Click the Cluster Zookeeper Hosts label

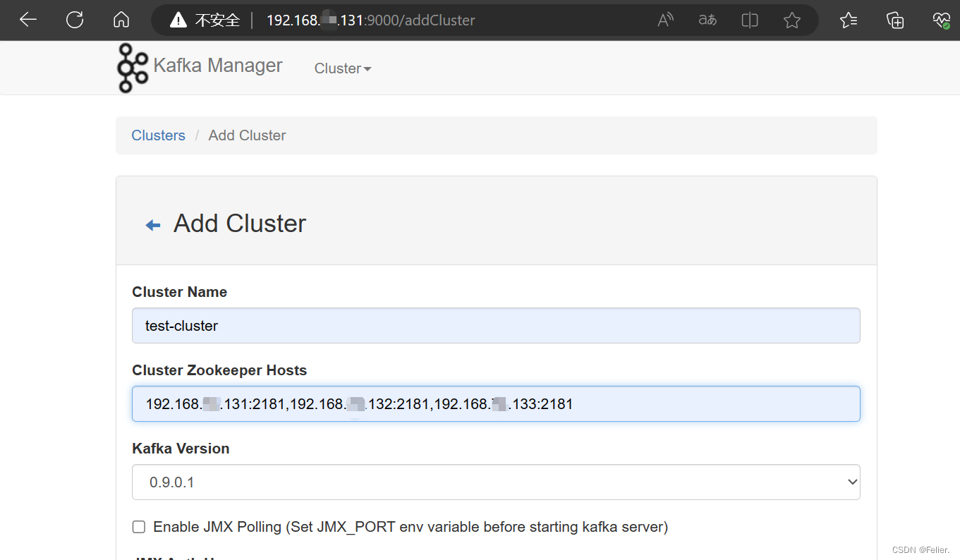pyautogui.click(x=219, y=370)
